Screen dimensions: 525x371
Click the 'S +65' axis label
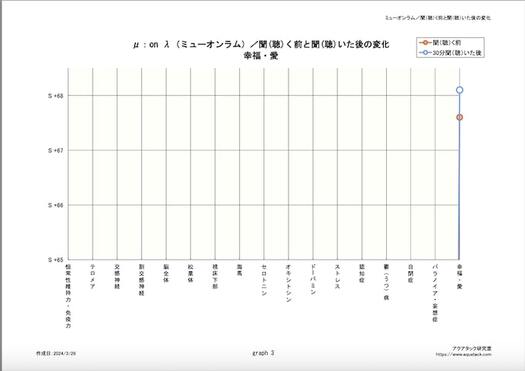(x=56, y=259)
